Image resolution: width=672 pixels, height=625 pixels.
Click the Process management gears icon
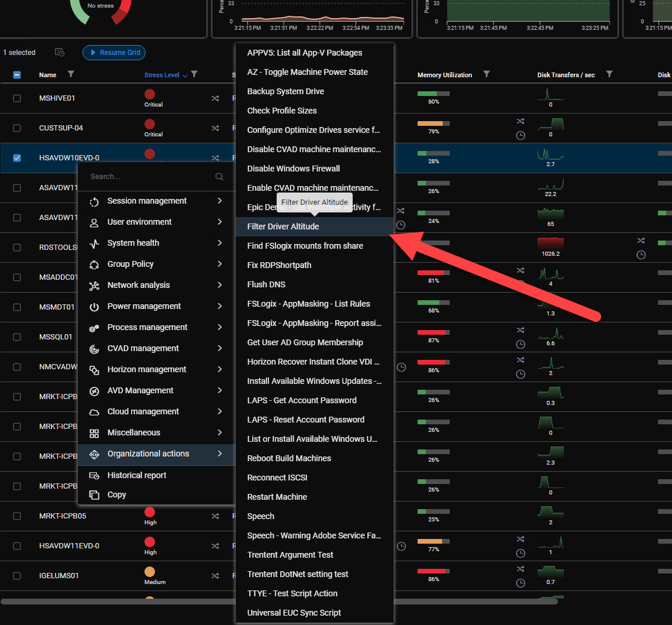[94, 328]
